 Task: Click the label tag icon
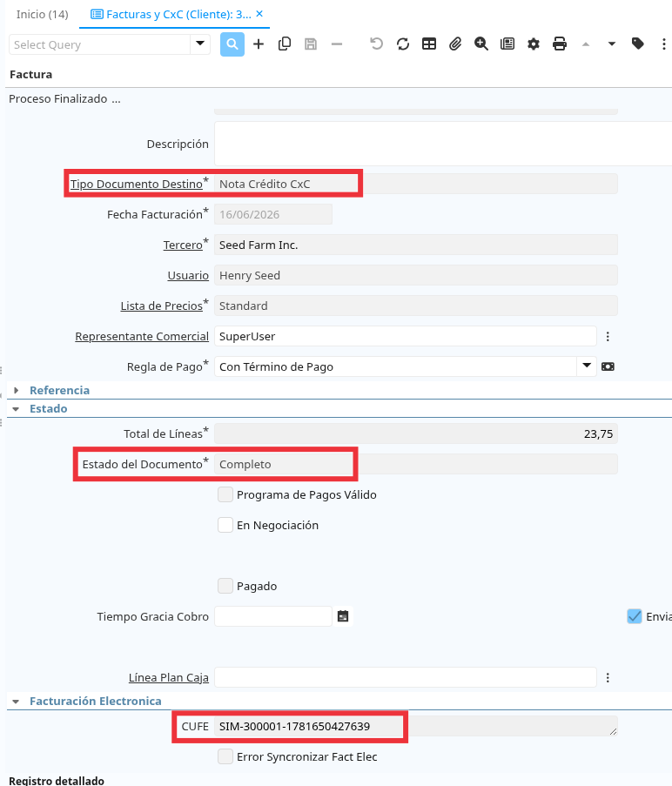[637, 44]
